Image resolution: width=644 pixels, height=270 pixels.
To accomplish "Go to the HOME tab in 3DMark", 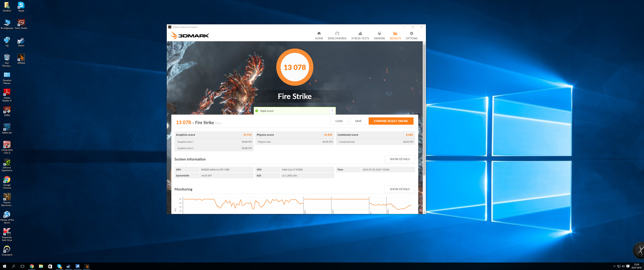I will click(319, 36).
